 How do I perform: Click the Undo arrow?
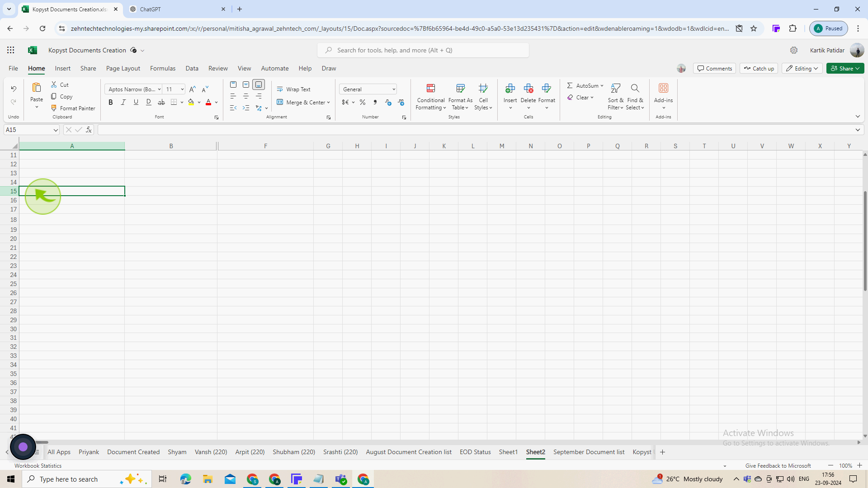click(14, 89)
